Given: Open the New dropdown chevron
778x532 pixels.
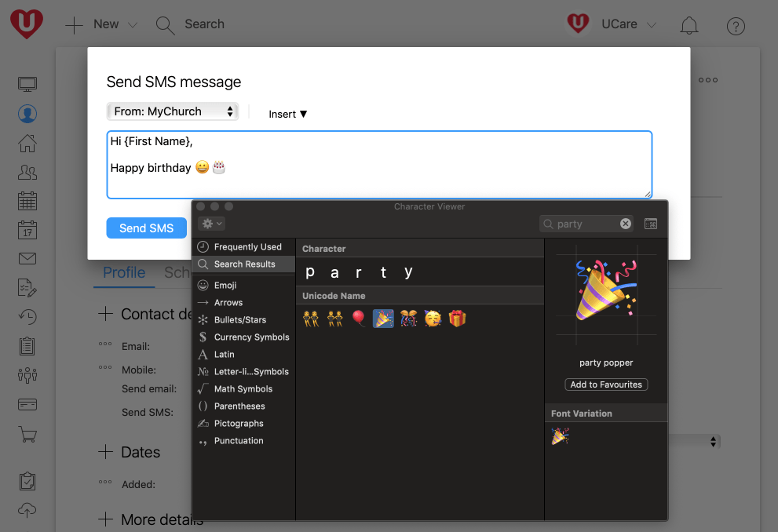Looking at the screenshot, I should pyautogui.click(x=133, y=25).
